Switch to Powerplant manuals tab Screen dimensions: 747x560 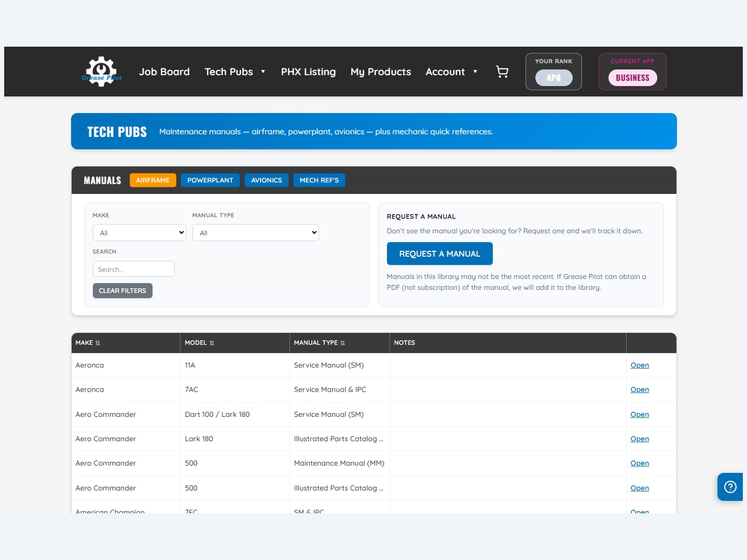[210, 180]
